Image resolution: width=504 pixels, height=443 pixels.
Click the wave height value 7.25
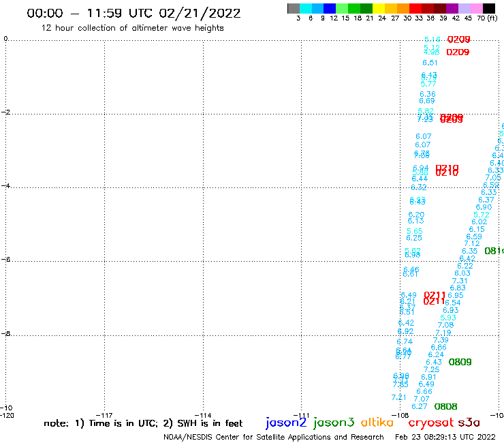(431, 369)
